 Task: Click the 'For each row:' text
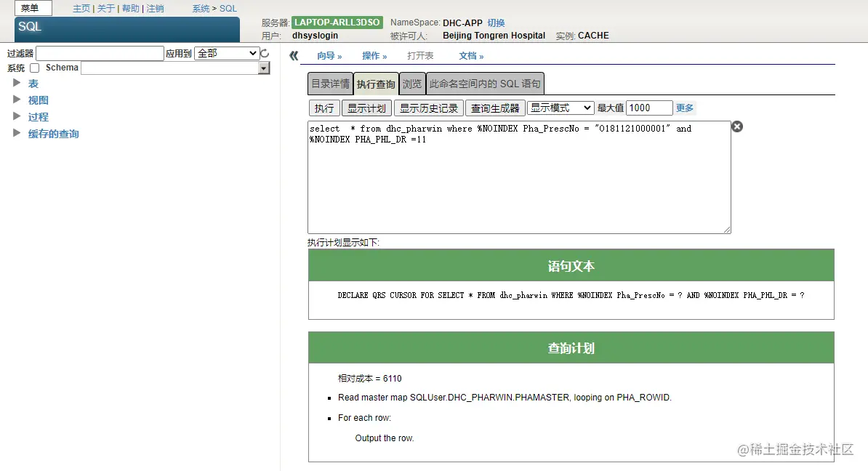pos(364,418)
